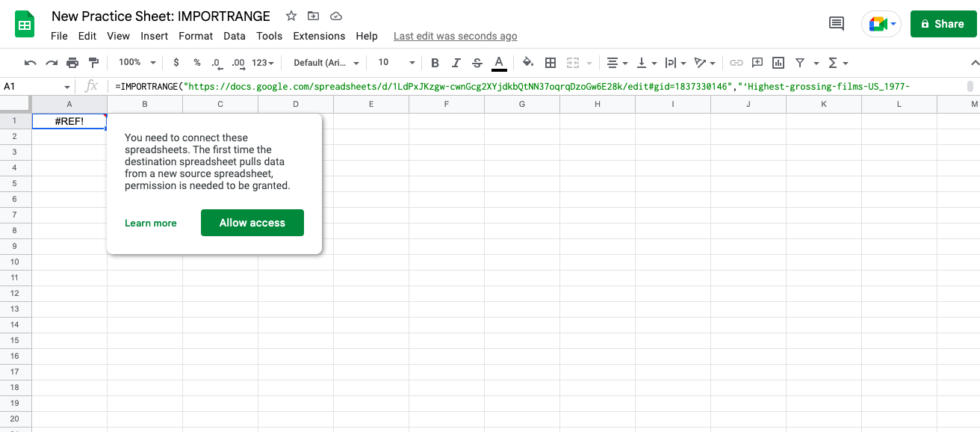The image size is (980, 432).
Task: Expand the text alignment options
Action: 624,63
